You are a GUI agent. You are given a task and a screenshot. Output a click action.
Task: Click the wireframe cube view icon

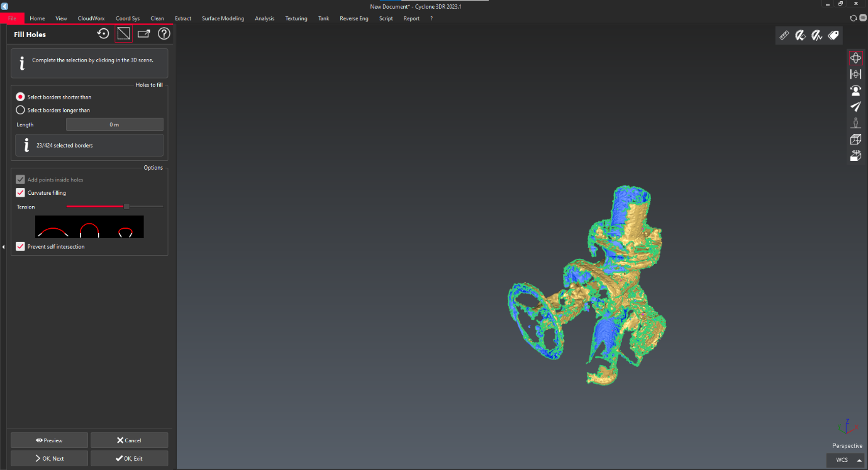pos(855,139)
